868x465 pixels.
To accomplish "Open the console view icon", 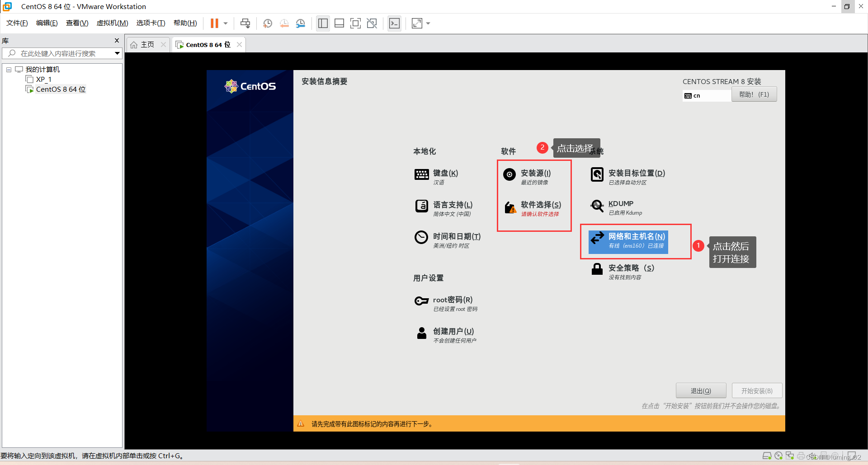I will click(394, 23).
